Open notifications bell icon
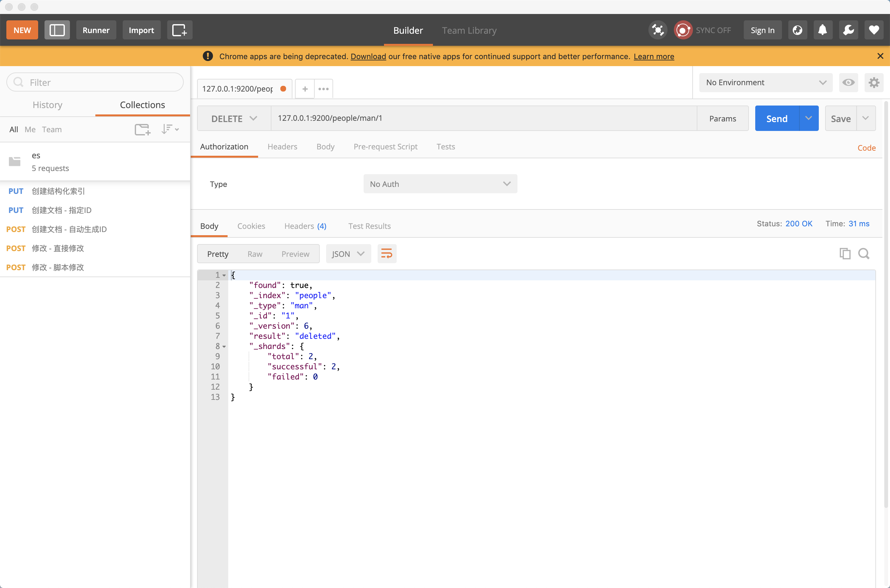Viewport: 890px width, 588px height. pos(823,30)
